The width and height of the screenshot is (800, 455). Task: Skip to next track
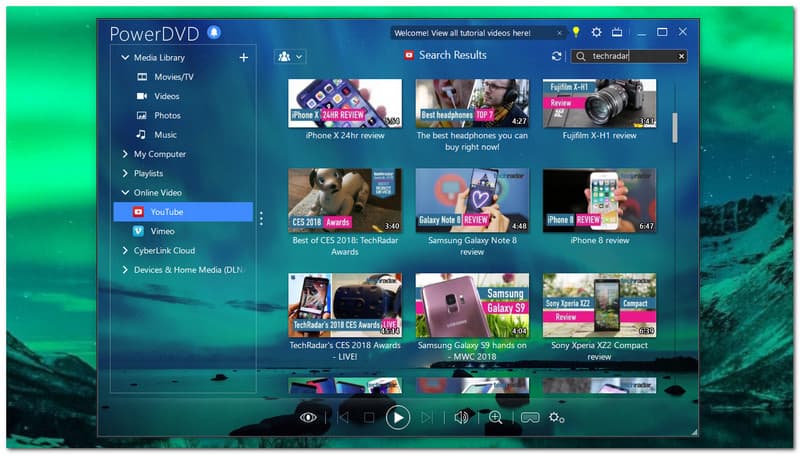pyautogui.click(x=427, y=418)
